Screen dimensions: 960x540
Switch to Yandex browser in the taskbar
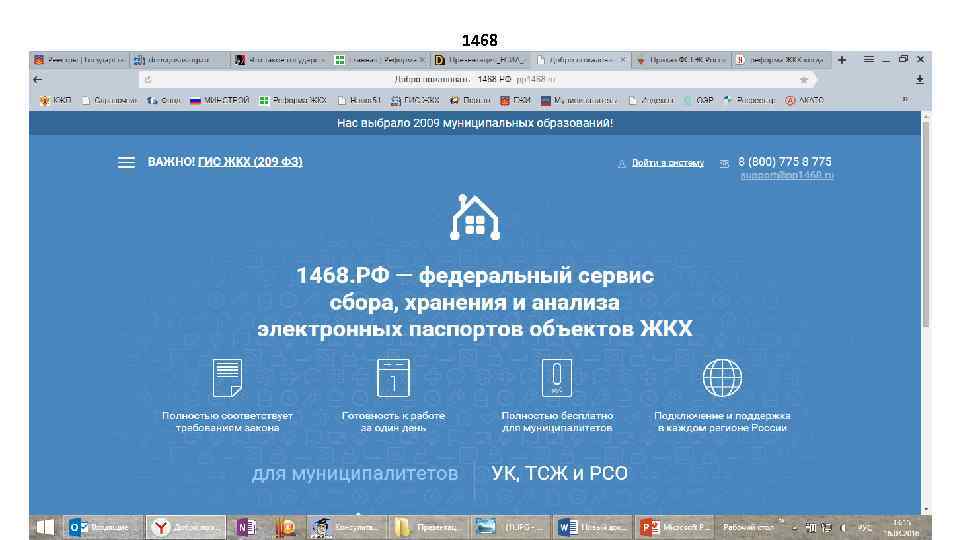186,527
